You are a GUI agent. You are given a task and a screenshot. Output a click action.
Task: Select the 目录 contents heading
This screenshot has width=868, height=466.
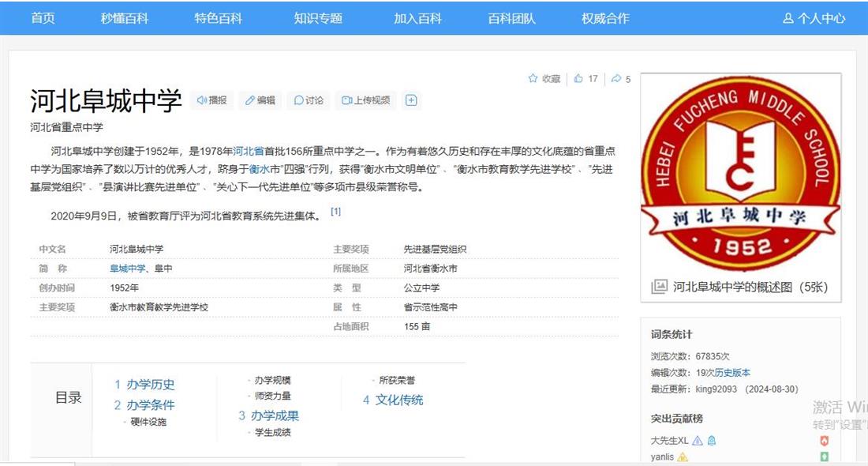coord(69,398)
